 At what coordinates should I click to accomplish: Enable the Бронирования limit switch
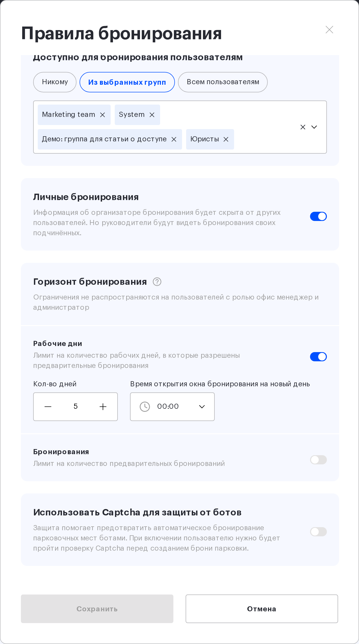[318, 460]
